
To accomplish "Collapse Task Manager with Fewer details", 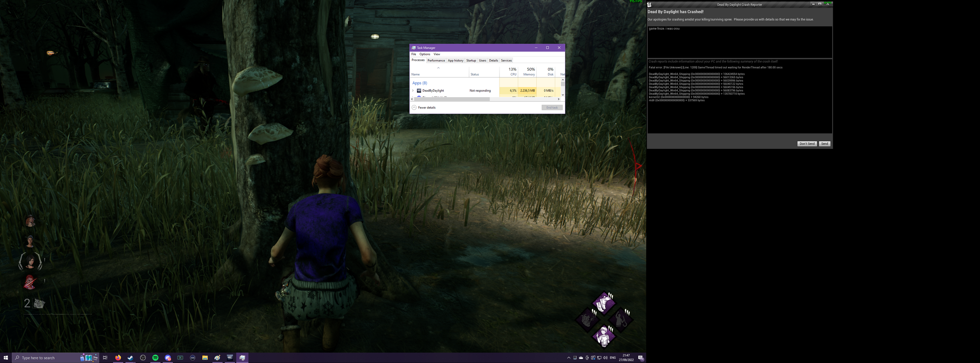I will 424,107.
